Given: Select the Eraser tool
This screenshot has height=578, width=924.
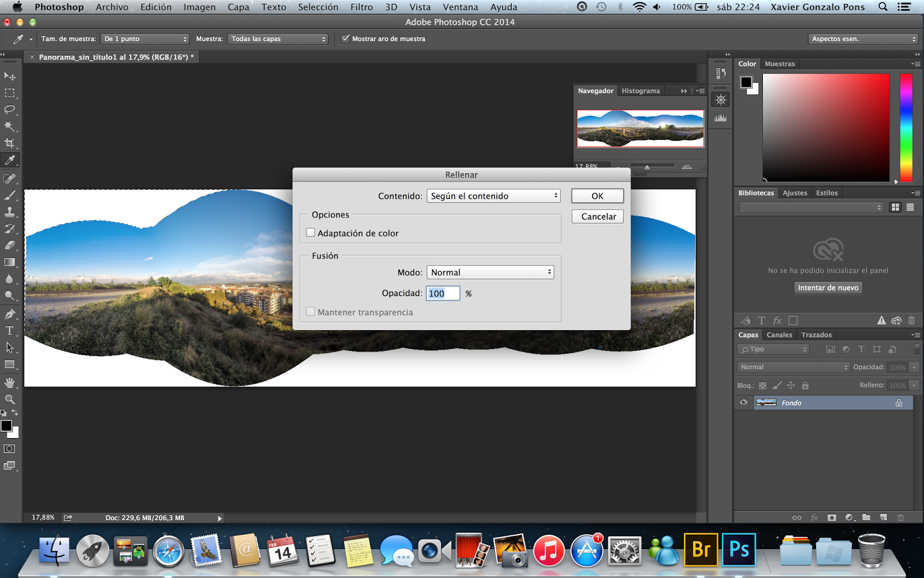Looking at the screenshot, I should pos(10,246).
